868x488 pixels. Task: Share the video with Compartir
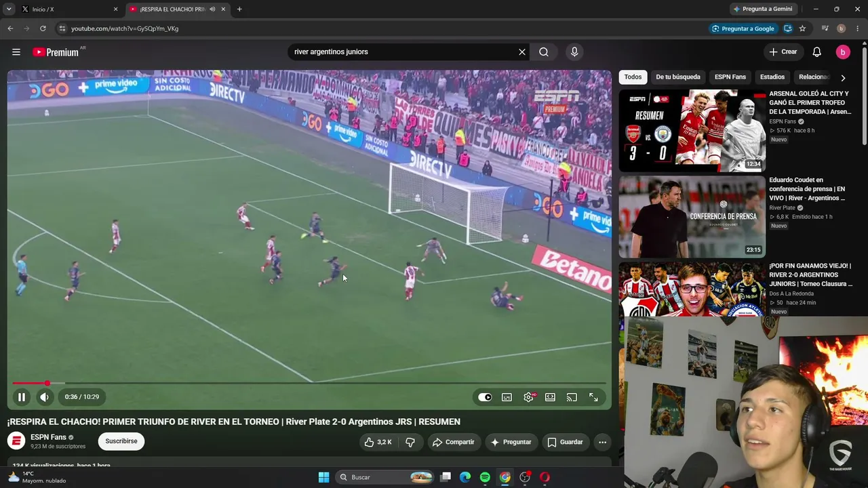click(454, 442)
